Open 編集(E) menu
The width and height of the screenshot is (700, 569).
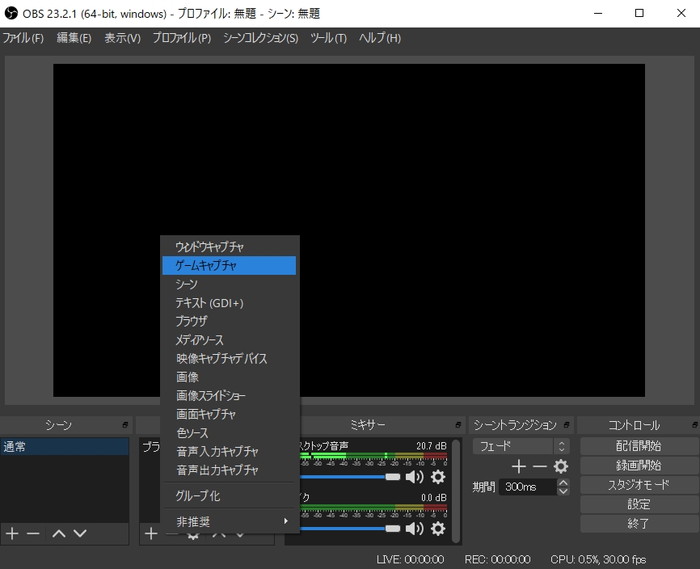point(74,38)
